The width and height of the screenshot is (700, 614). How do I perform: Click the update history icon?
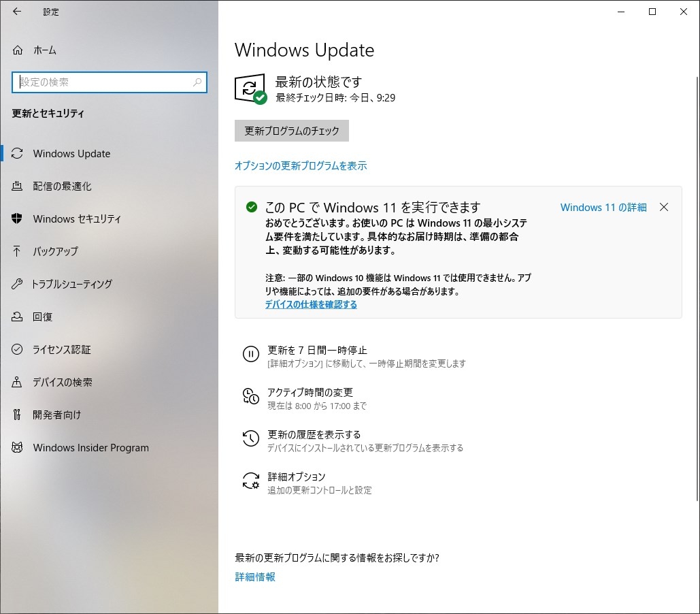(250, 438)
